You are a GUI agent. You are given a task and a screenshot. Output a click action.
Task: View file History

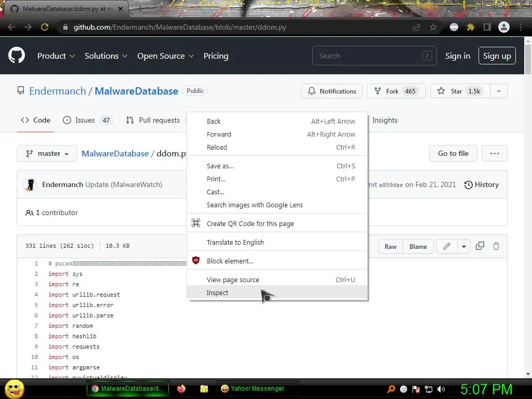[x=482, y=184]
